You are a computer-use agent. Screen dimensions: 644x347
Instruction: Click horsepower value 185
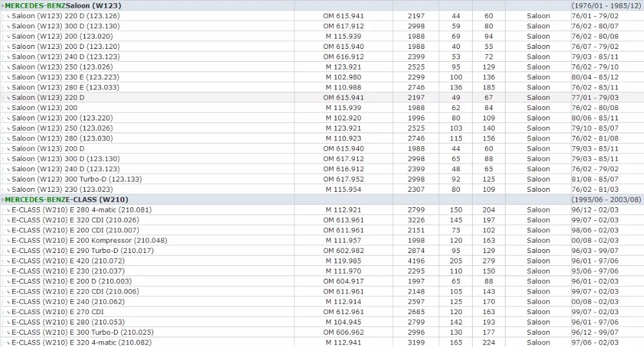(x=489, y=88)
